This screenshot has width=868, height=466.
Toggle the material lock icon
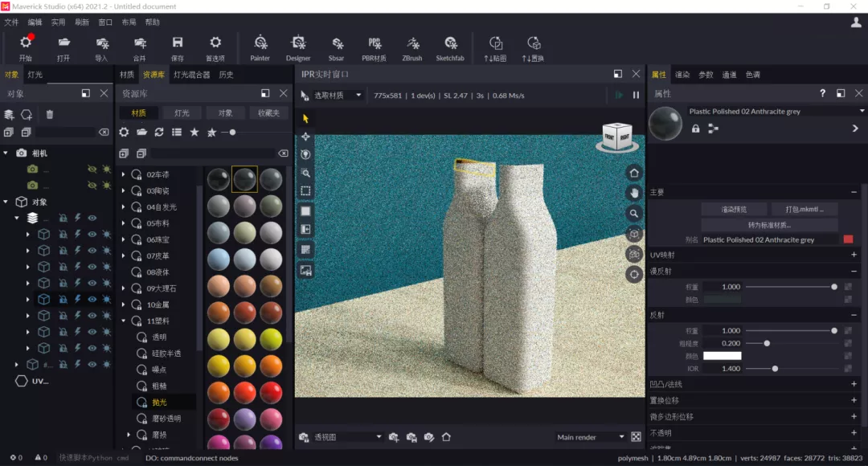(696, 129)
